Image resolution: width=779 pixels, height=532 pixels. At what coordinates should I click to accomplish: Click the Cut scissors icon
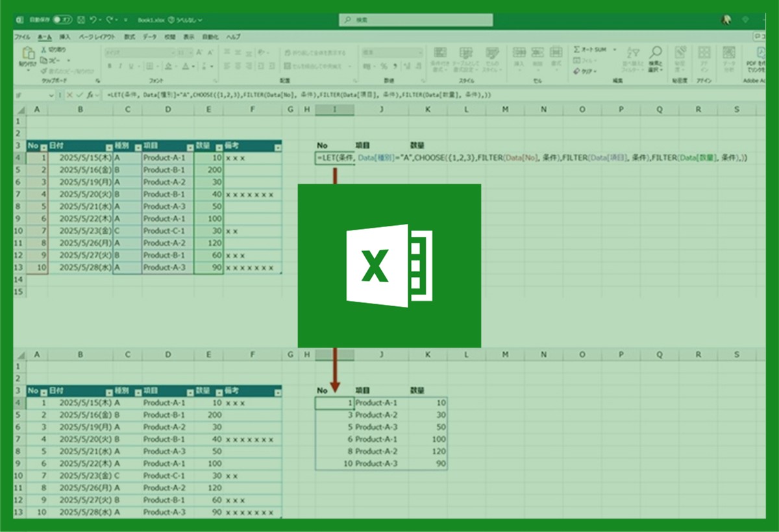tap(44, 49)
